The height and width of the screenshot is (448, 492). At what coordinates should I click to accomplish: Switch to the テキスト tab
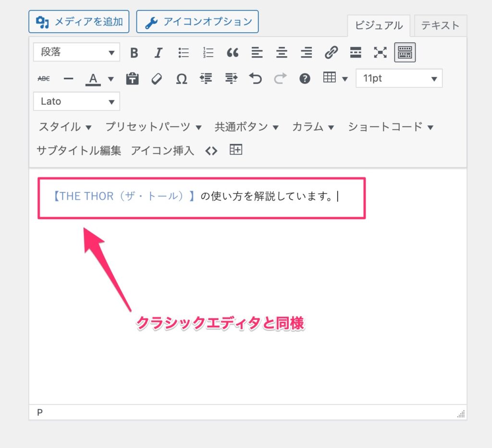tap(440, 25)
